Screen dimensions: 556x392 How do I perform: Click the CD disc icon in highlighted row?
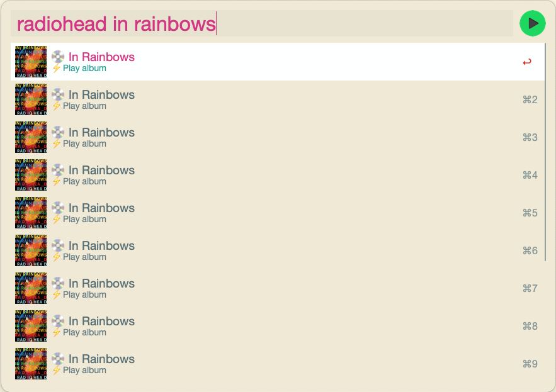click(58, 57)
